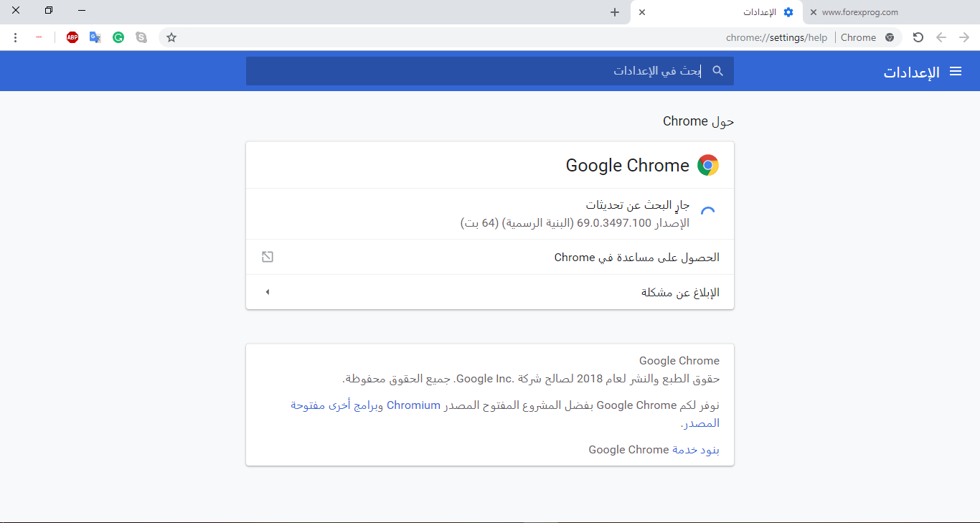This screenshot has height=523, width=980.
Task: Open الحصول على مساعدة في Chrome help row
Action: [490, 257]
